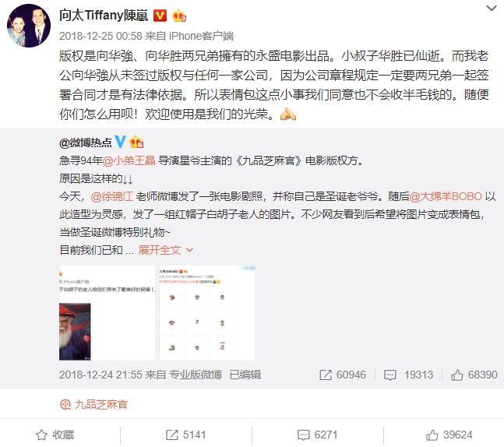
Task: Expand full text with 展开全文
Action: point(166,250)
